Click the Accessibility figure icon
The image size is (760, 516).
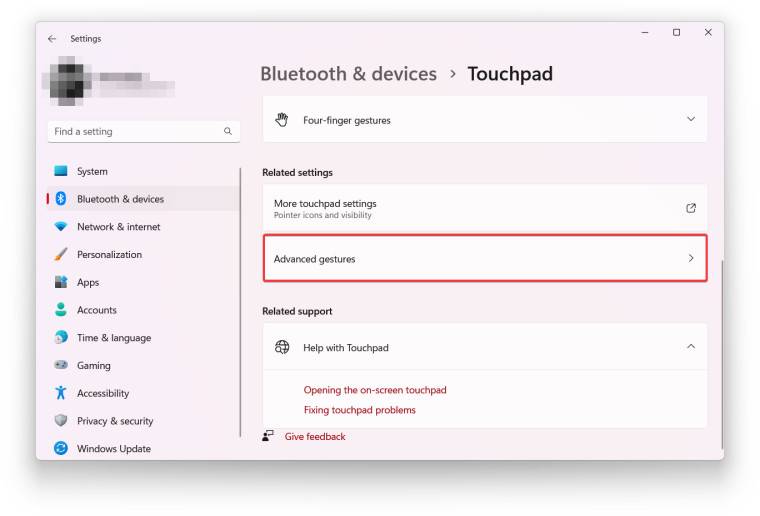coord(61,393)
